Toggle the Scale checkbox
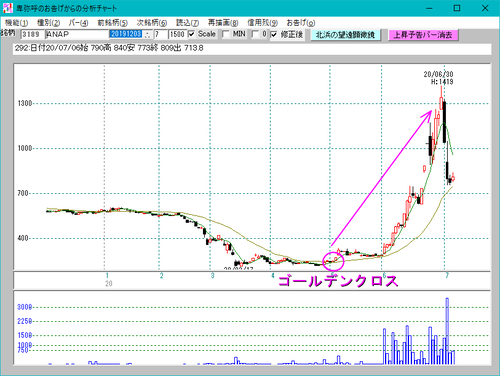The height and width of the screenshot is (376, 500). (x=192, y=34)
